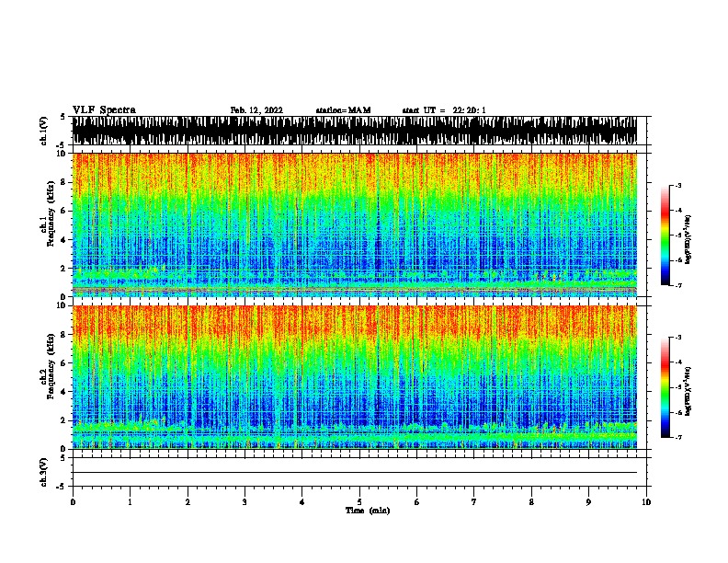Click inside the ch.1 spectrogram plot
Image resolution: width=728 pixels, height=563 pixels.
coord(355,224)
